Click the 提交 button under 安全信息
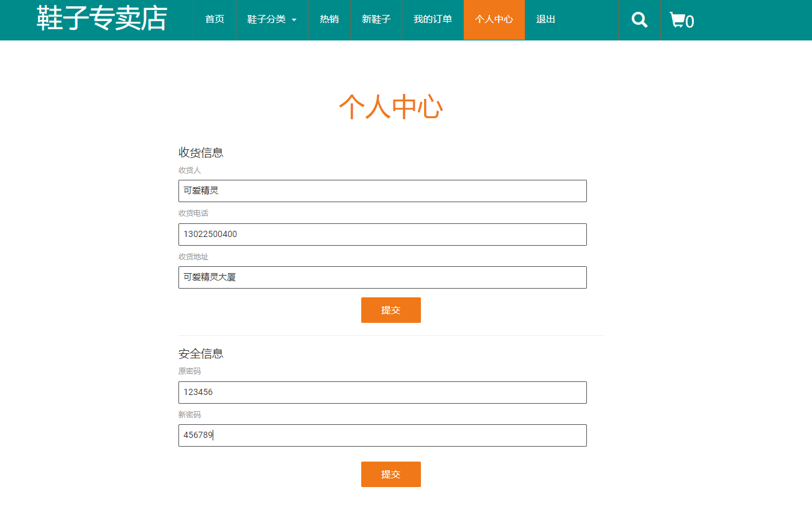 [x=390, y=474]
